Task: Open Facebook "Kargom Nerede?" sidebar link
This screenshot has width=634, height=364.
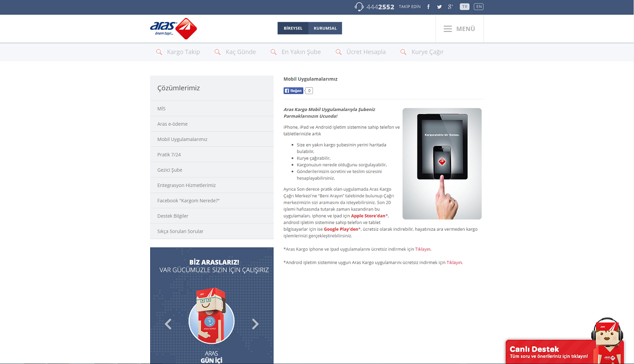Action: point(212,200)
